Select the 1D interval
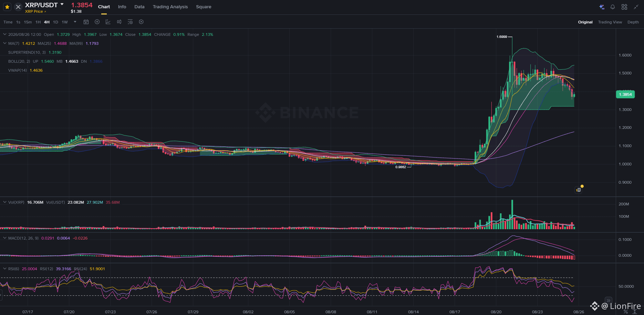The width and height of the screenshot is (644, 315). pyautogui.click(x=55, y=22)
